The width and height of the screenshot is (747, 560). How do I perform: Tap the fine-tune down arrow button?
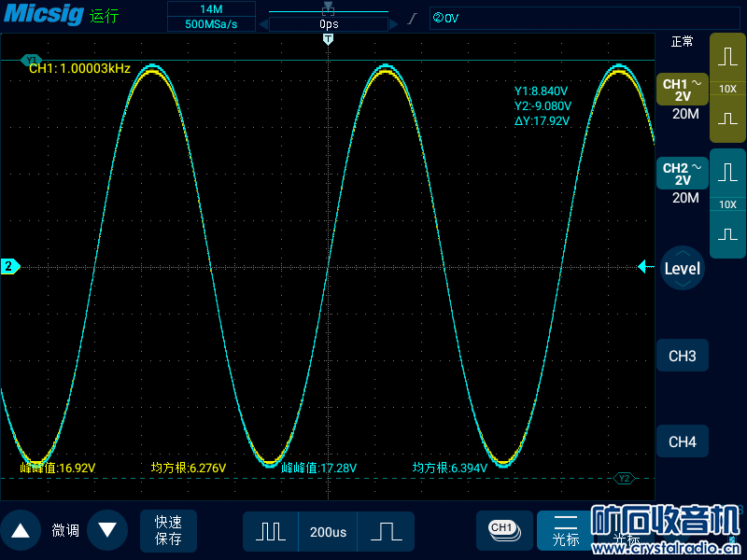tap(107, 530)
